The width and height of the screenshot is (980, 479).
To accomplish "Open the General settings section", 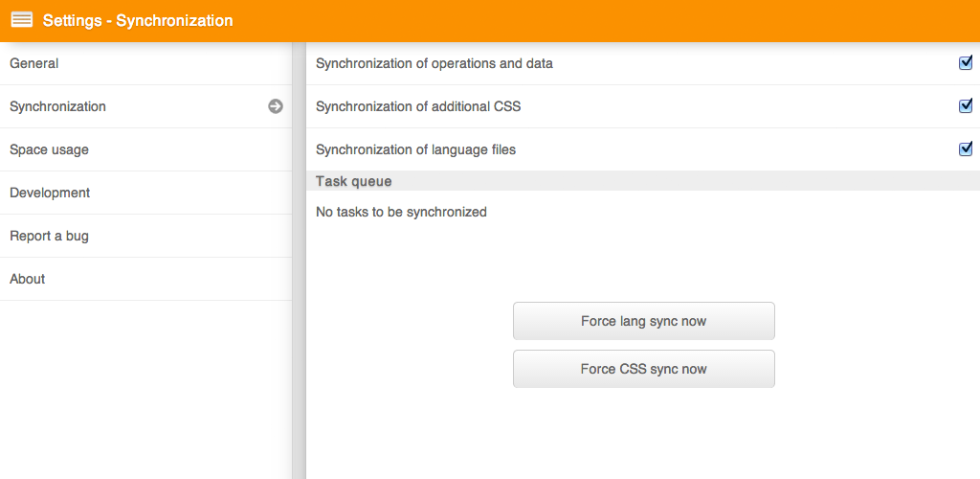I will click(x=145, y=63).
